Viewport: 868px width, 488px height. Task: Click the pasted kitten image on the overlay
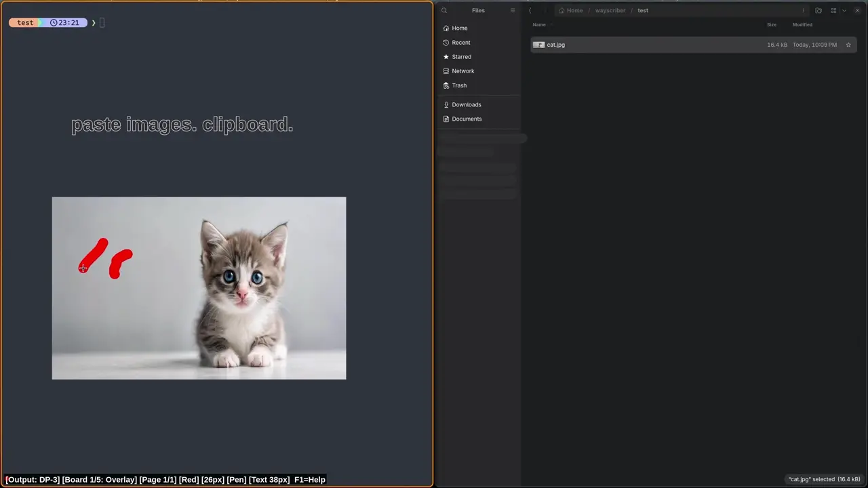(199, 288)
